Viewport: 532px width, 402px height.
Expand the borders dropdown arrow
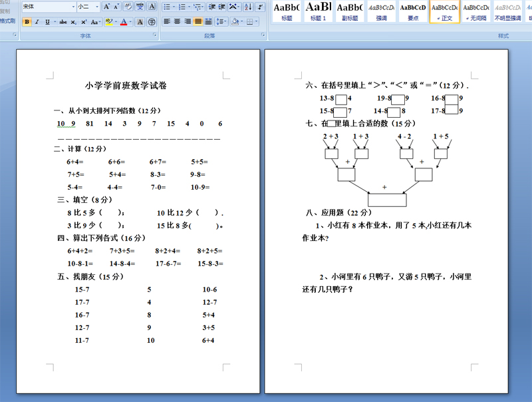pyautogui.click(x=257, y=22)
